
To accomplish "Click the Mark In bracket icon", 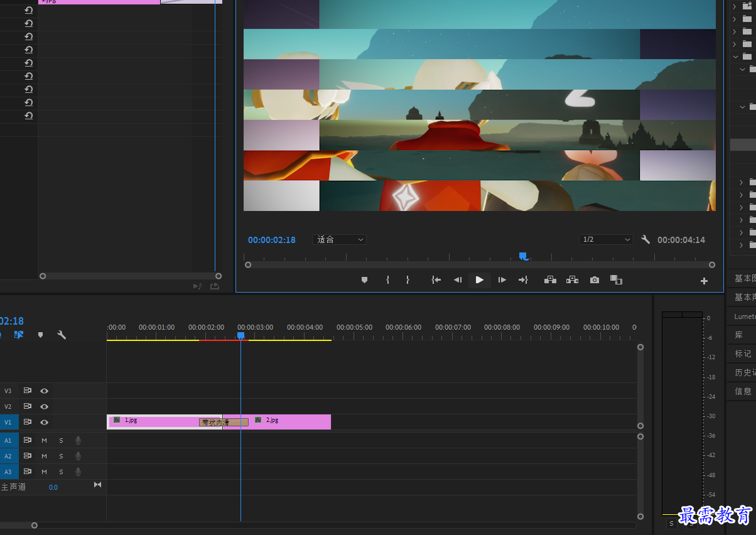I will (387, 280).
